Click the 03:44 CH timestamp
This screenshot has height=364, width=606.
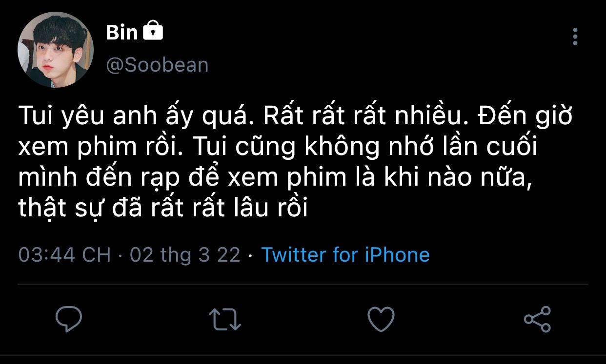pyautogui.click(x=64, y=255)
